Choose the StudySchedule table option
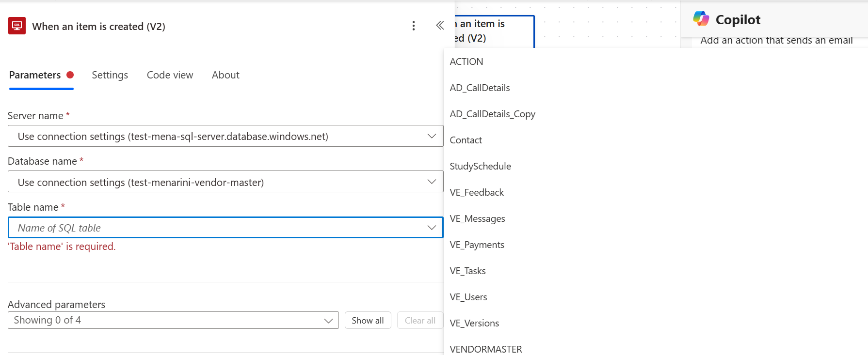This screenshot has height=355, width=868. click(480, 166)
